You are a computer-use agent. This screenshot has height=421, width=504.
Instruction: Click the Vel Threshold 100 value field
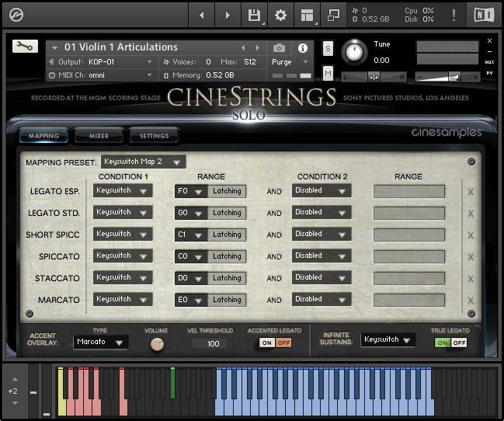point(210,343)
